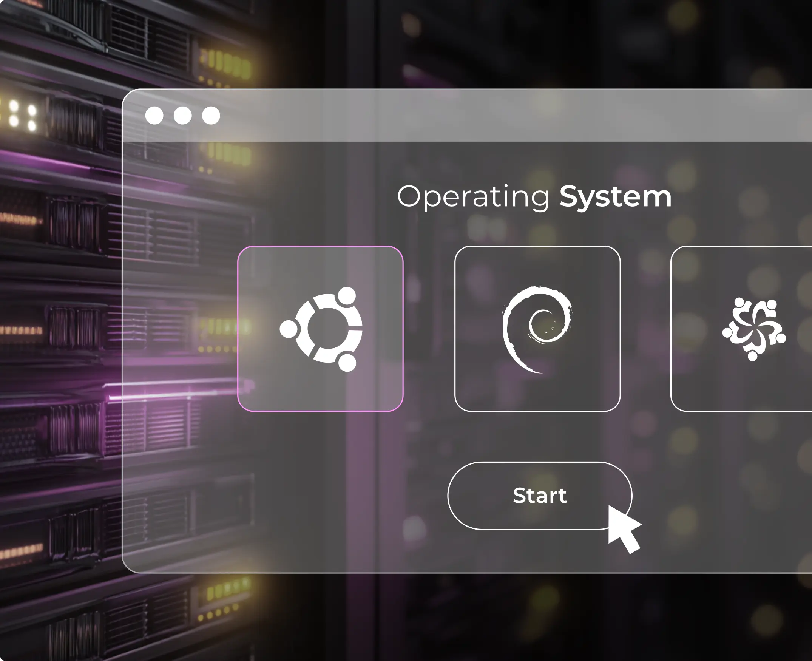Pick the partially visible third distro logo
Image resolution: width=812 pixels, height=661 pixels.
pyautogui.click(x=754, y=329)
